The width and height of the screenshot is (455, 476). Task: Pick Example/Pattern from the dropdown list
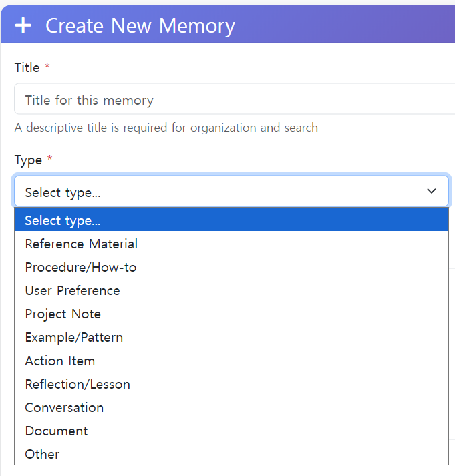click(74, 337)
